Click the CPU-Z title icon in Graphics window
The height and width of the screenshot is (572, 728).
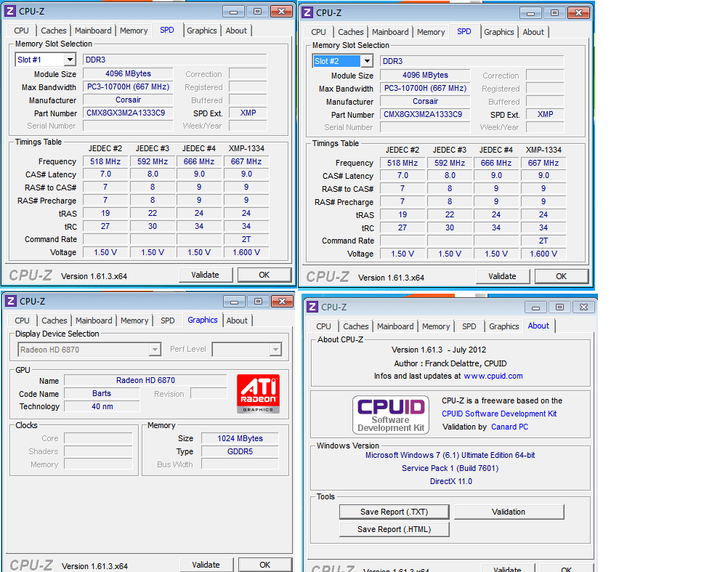[x=11, y=302]
